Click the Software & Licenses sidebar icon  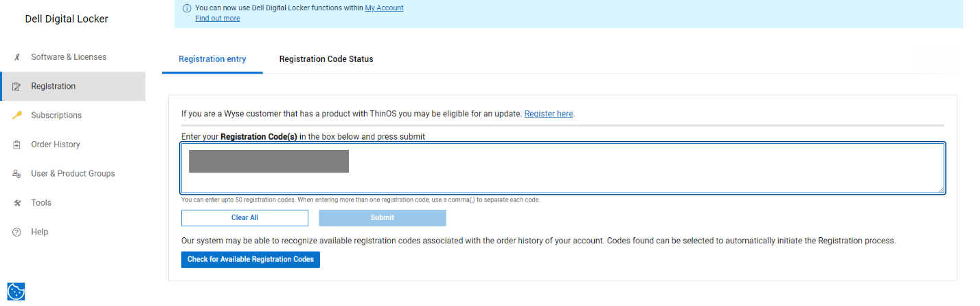click(16, 57)
